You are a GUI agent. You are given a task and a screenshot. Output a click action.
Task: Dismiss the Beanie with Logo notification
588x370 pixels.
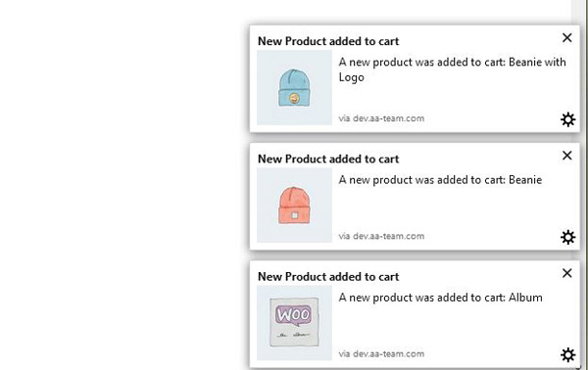click(567, 37)
